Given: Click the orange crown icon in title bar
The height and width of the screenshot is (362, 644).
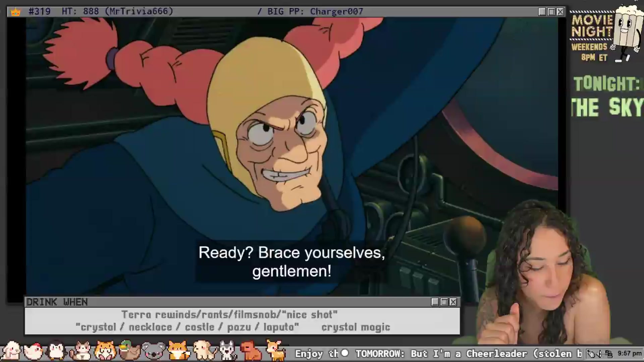Looking at the screenshot, I should (x=15, y=12).
